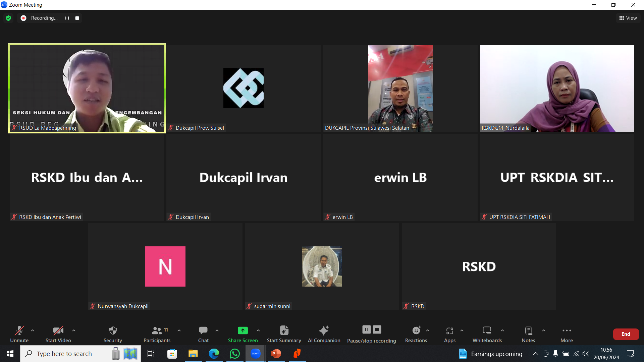
Task: Pause recording from top indicator
Action: click(x=67, y=18)
